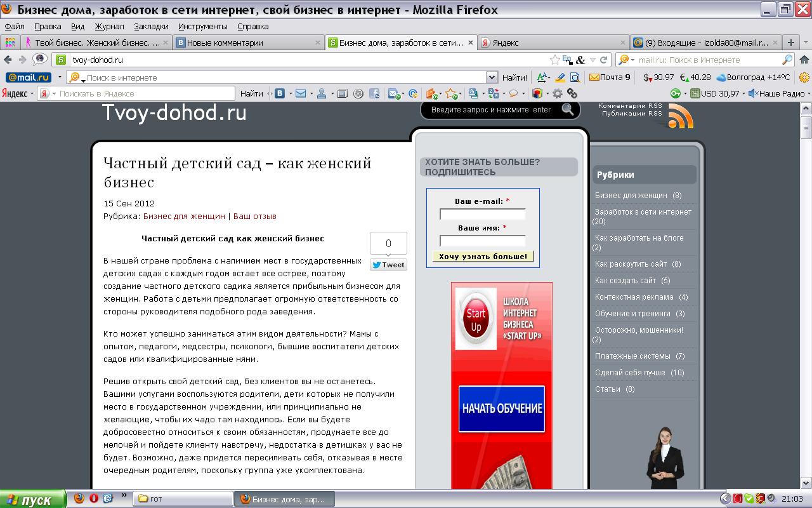Open Почта 9 mail indicator
812x508 pixels.
pos(610,77)
